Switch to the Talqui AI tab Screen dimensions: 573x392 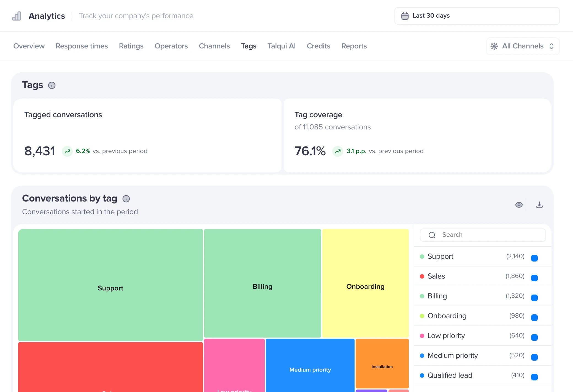point(282,46)
